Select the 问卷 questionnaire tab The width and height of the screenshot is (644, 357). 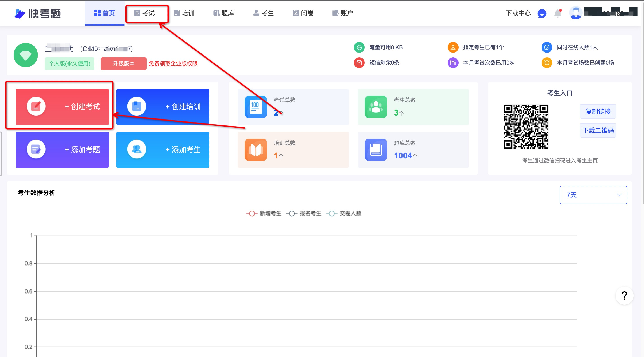click(303, 13)
